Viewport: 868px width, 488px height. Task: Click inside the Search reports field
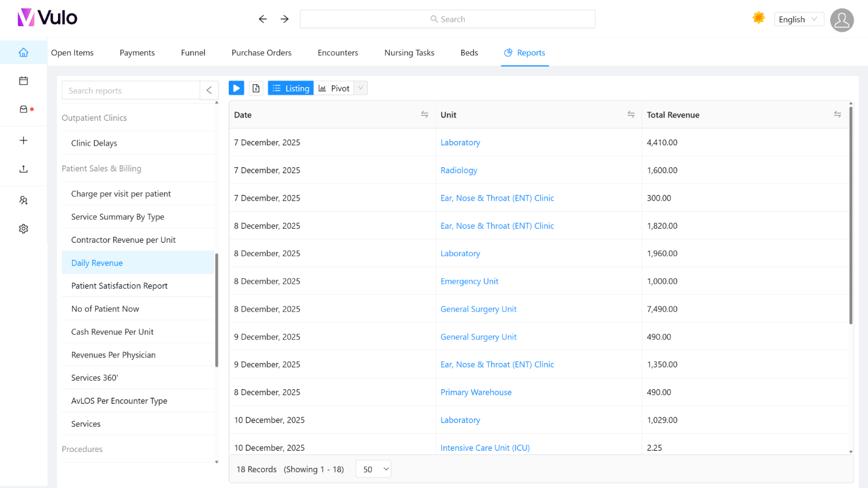(x=131, y=90)
